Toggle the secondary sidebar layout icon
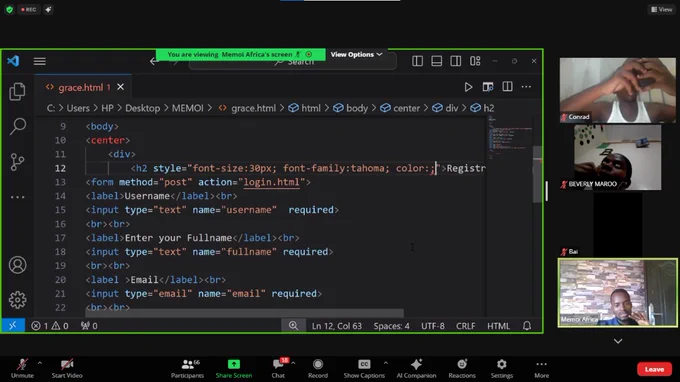Screen dimensions: 680x382 click(x=455, y=61)
